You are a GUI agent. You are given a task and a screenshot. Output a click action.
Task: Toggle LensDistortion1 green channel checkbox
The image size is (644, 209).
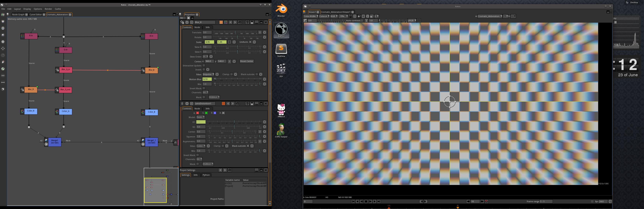tap(206, 113)
